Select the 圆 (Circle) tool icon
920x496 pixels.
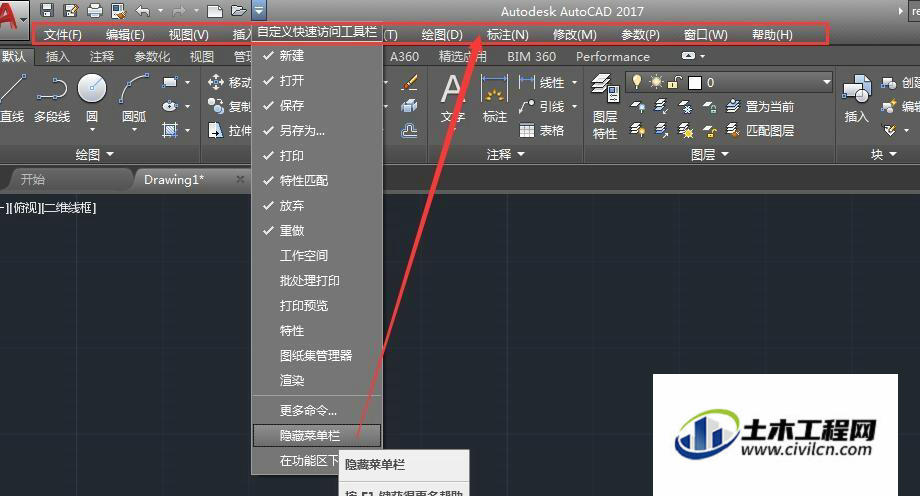click(x=92, y=88)
